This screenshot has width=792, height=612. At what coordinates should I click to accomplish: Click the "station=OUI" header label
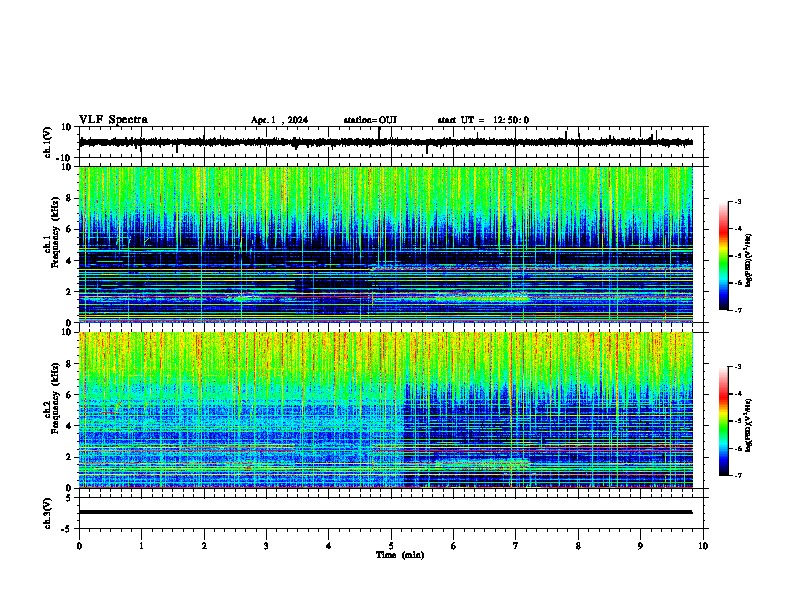pos(370,120)
